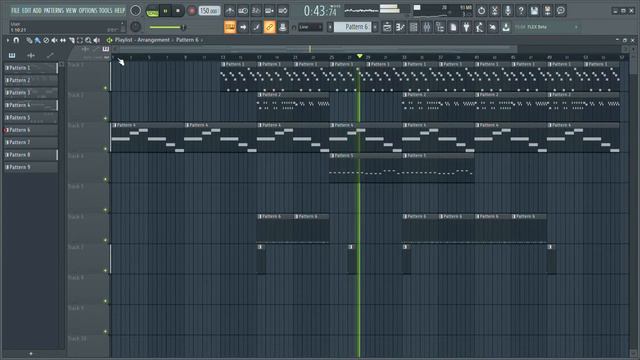The width and height of the screenshot is (640, 360).
Task: Click the tempo tapper icon
Action: click(x=479, y=27)
